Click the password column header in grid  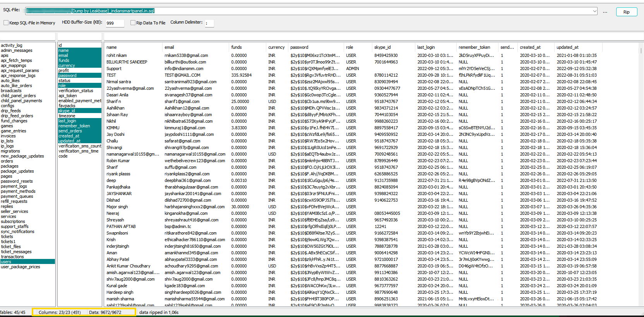[x=316, y=47]
